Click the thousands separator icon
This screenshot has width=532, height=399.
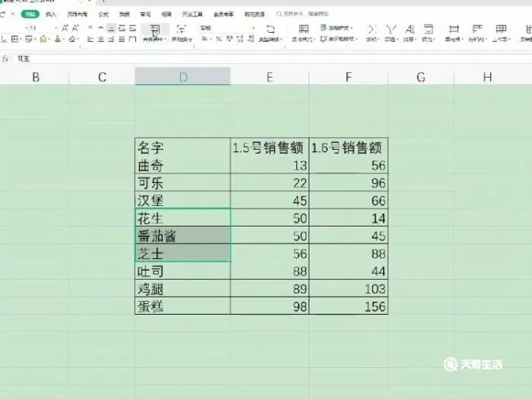(x=229, y=39)
